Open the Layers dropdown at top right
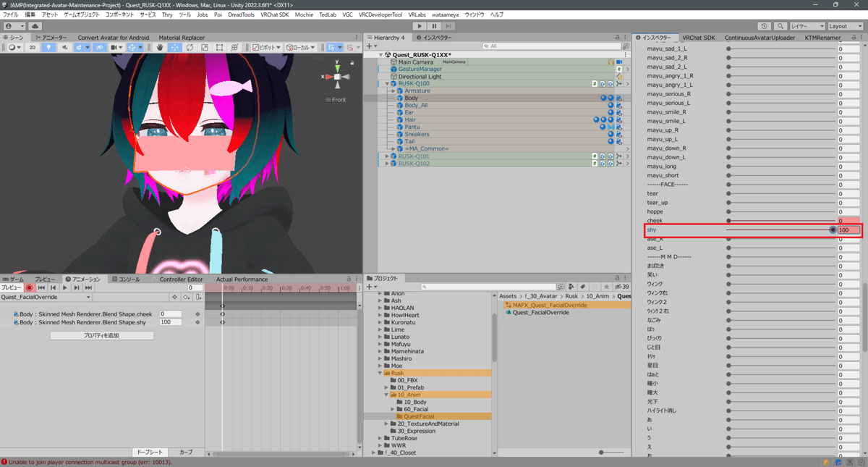The image size is (868, 467). point(807,26)
